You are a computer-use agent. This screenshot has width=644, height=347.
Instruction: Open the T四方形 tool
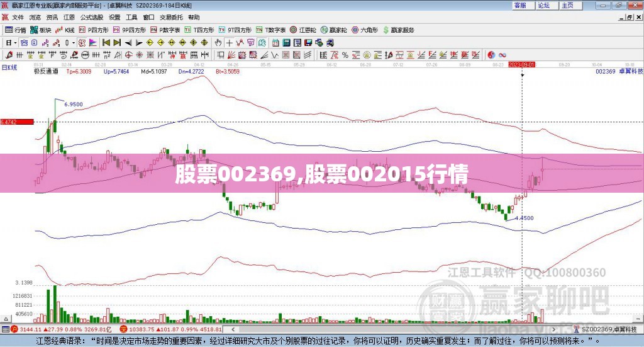(199, 30)
